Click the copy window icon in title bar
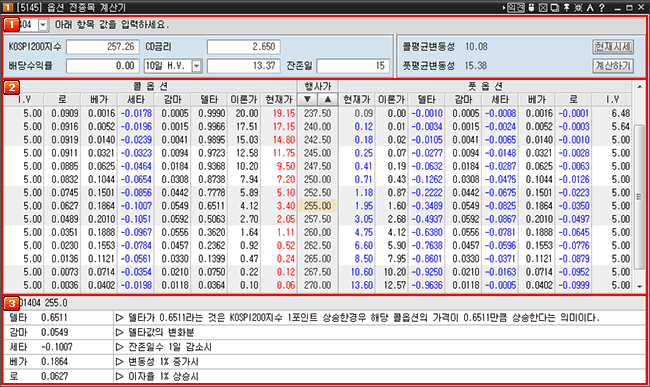This screenshot has width=650, height=387. [555, 7]
